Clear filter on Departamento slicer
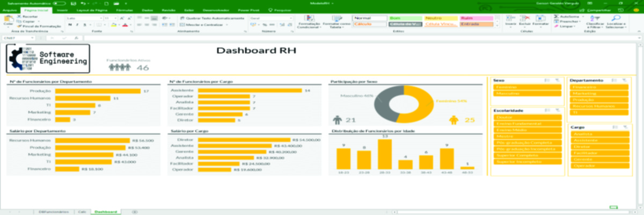The height and width of the screenshot is (215, 644). (x=625, y=80)
